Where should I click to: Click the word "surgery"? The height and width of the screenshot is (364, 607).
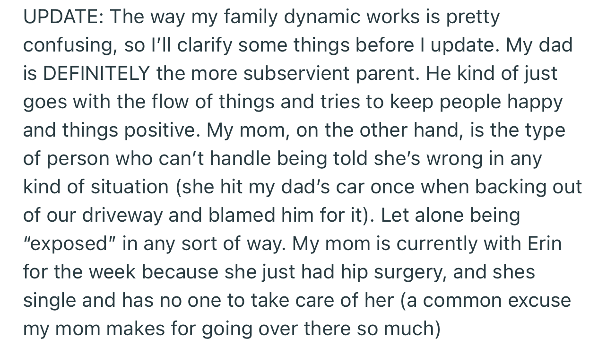click(x=406, y=272)
